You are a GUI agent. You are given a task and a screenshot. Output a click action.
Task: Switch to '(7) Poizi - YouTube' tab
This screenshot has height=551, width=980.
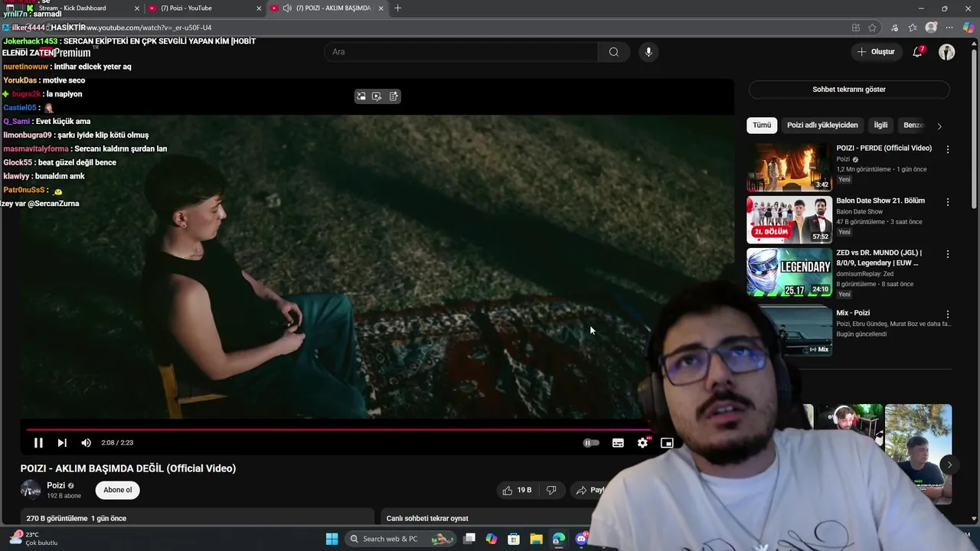[x=186, y=8]
